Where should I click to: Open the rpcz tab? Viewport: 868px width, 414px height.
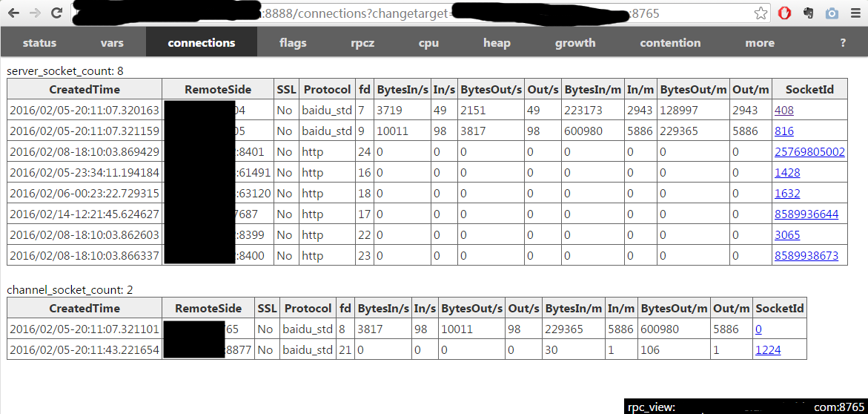pyautogui.click(x=362, y=43)
